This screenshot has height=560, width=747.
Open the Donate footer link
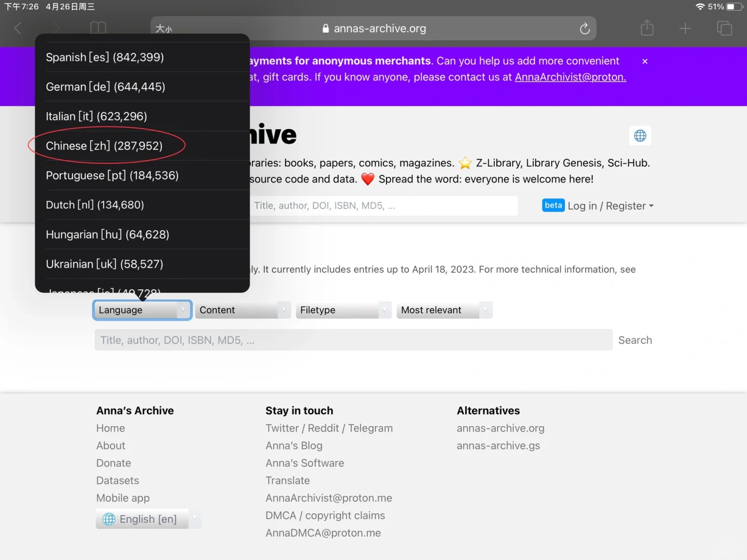114,463
